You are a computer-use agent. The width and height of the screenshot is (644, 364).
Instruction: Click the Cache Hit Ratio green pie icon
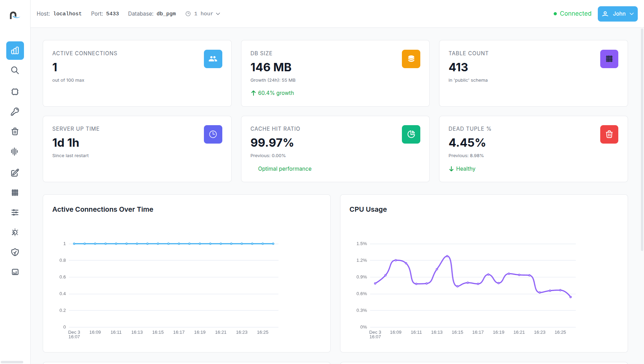coord(411,135)
